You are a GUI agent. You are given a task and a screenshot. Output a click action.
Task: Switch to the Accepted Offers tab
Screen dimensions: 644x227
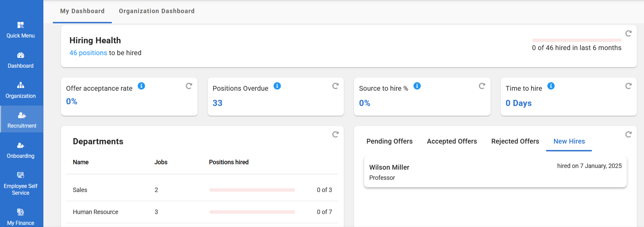[452, 141]
